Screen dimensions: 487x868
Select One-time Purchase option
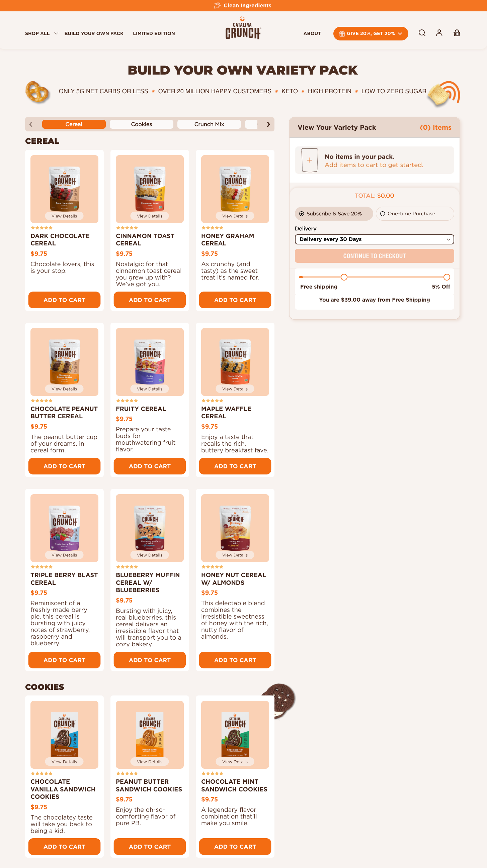coord(415,214)
